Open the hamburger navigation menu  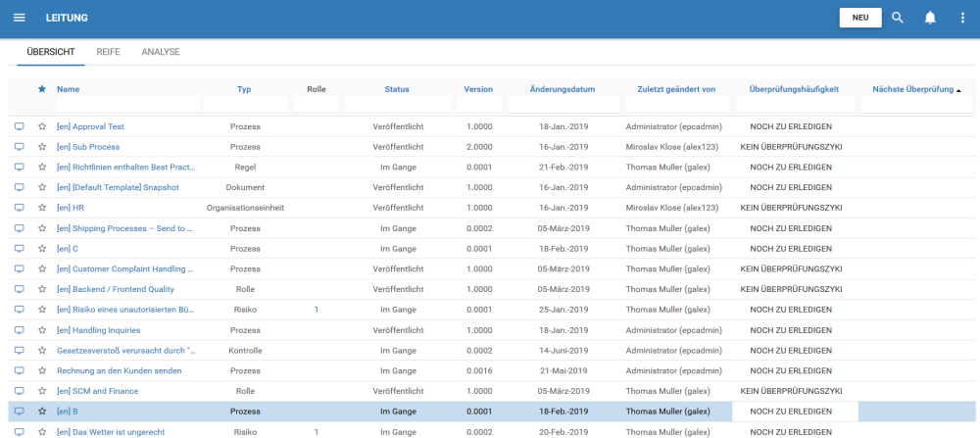(20, 18)
